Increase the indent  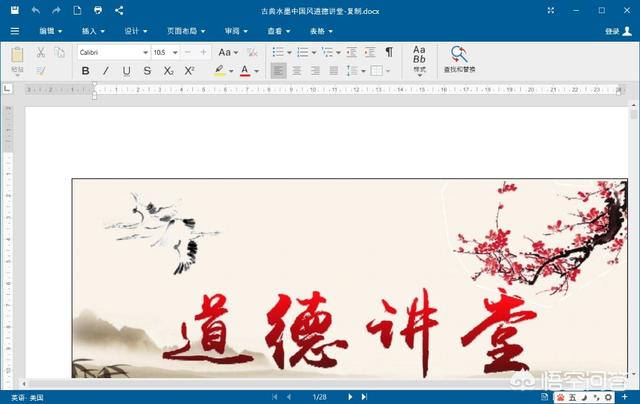(x=370, y=52)
